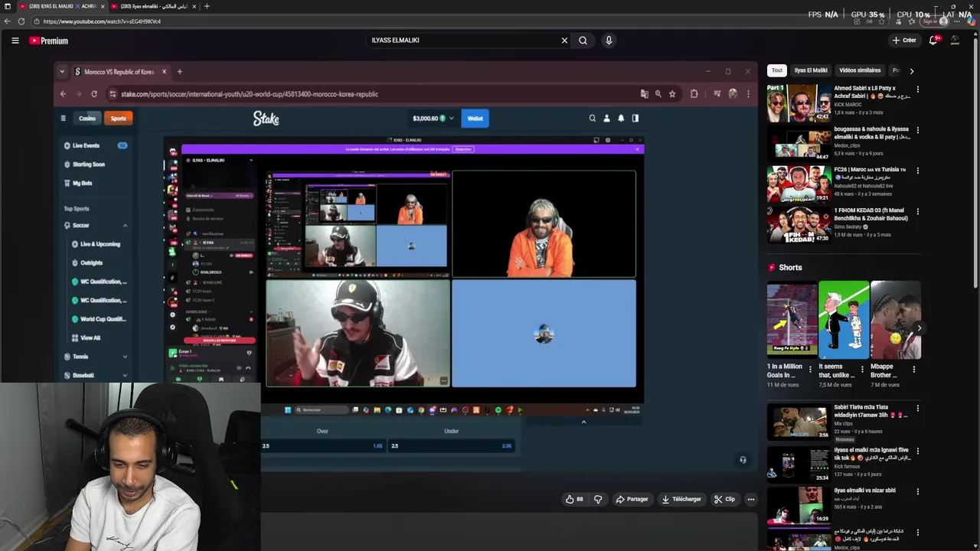This screenshot has width=980, height=551.
Task: Open Ahmed Sabiri x Lil Patty thumbnail
Action: point(799,103)
